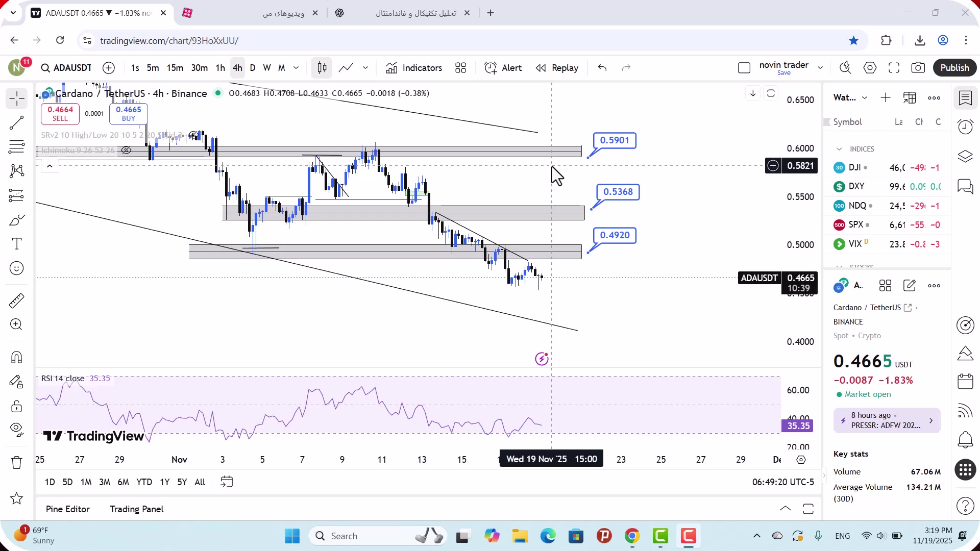Open Chrome from the taskbar
The width and height of the screenshot is (980, 551).
(x=632, y=536)
